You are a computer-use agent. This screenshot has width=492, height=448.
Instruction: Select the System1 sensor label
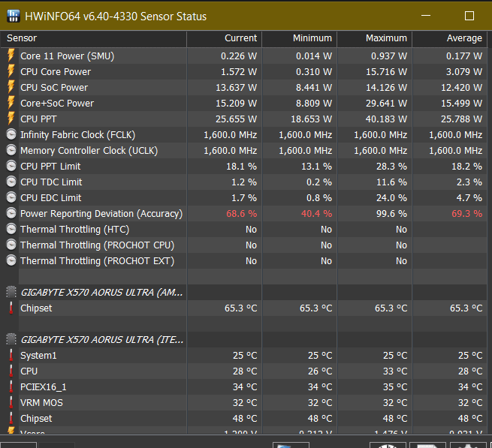point(38,356)
